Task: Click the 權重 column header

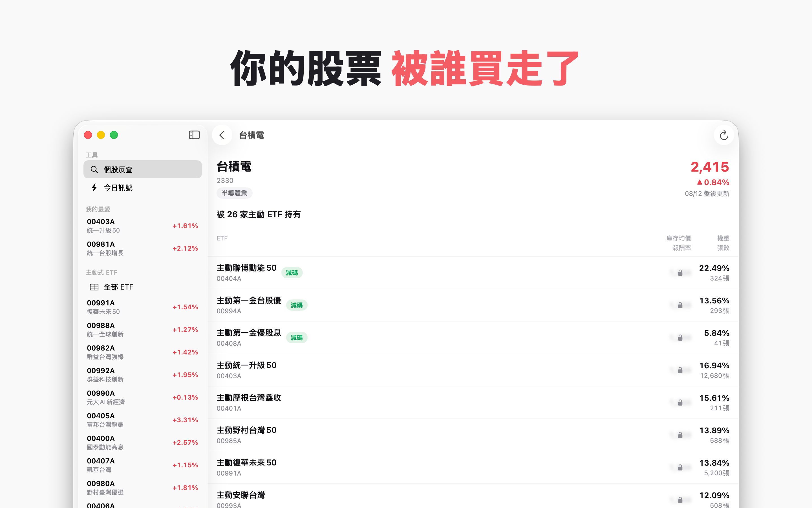Action: [723, 238]
